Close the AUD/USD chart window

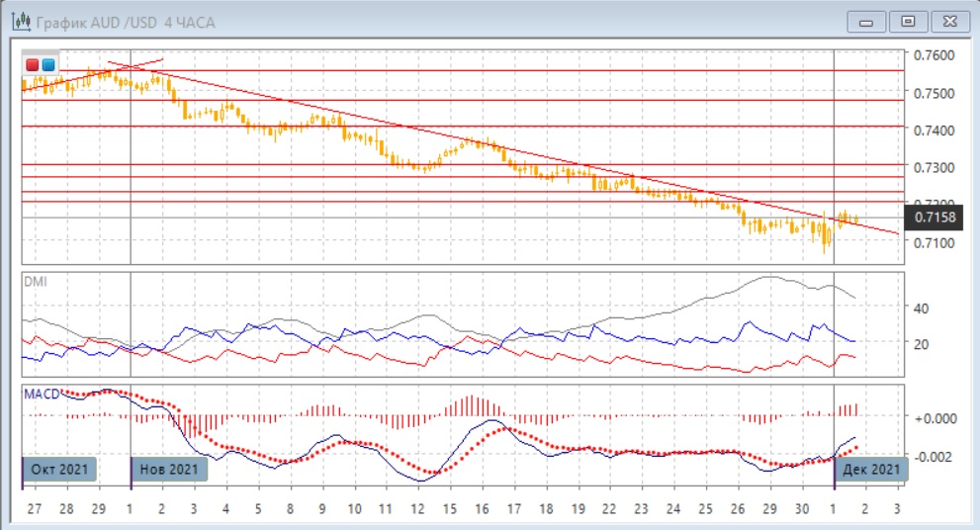click(x=946, y=21)
